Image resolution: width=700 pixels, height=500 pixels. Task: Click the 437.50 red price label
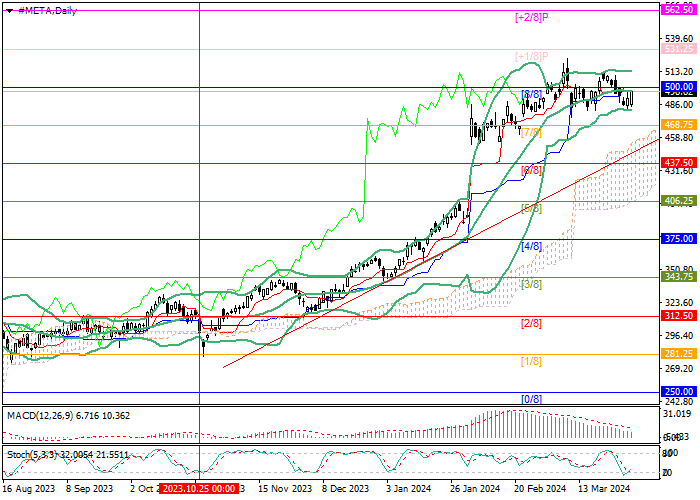[x=679, y=163]
